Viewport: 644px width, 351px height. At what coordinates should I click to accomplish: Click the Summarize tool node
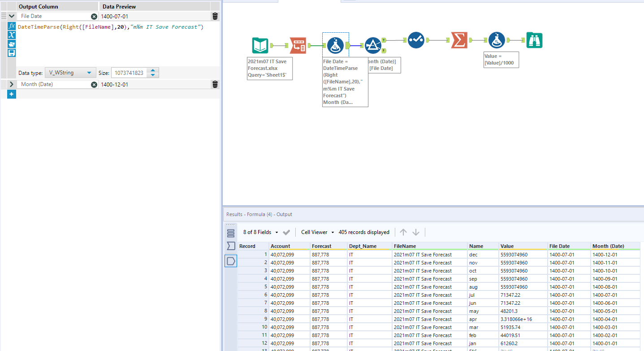459,40
